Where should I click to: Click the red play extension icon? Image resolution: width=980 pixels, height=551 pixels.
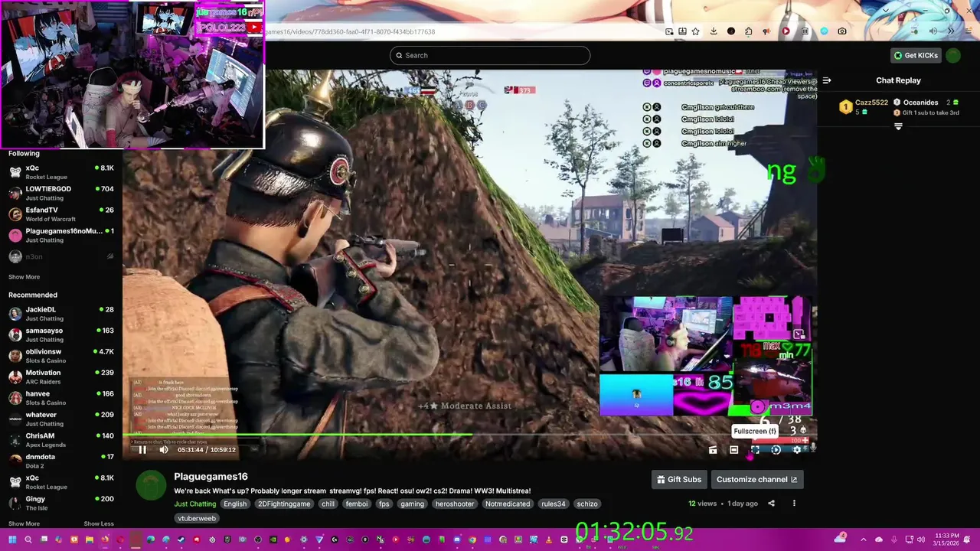coord(786,31)
